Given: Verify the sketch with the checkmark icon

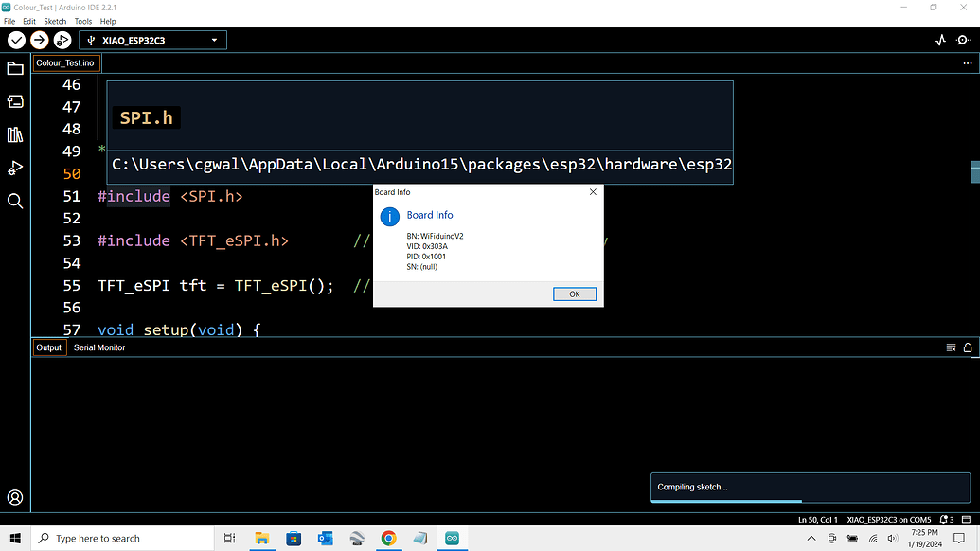Looking at the screenshot, I should click(15, 40).
